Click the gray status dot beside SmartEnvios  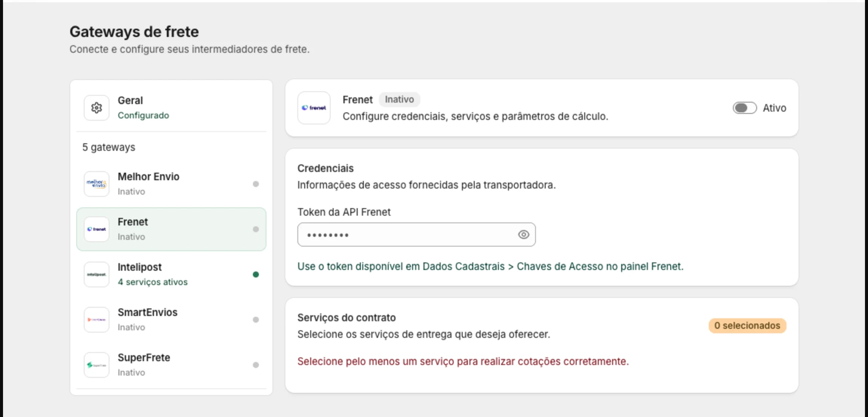[256, 320]
